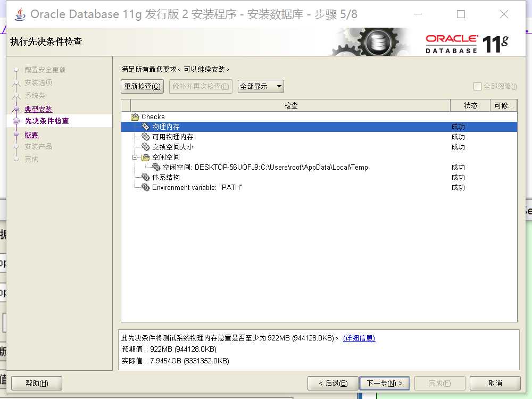Click the 帮助(H) button

[37, 384]
